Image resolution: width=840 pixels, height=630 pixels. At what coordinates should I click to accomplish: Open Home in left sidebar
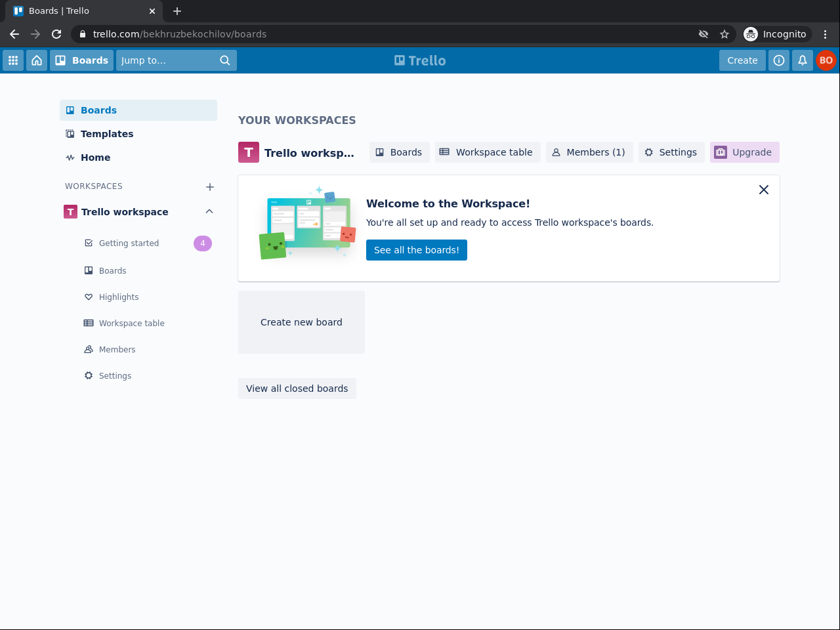(x=138, y=157)
